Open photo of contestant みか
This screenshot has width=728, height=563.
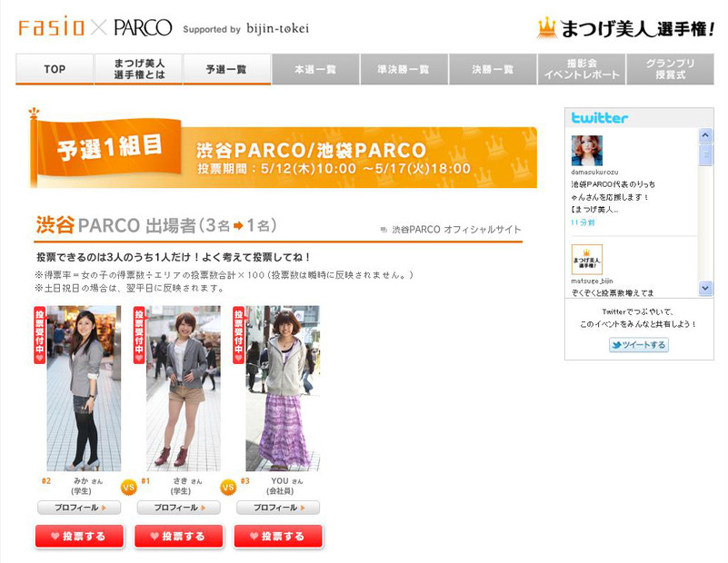[x=84, y=388]
